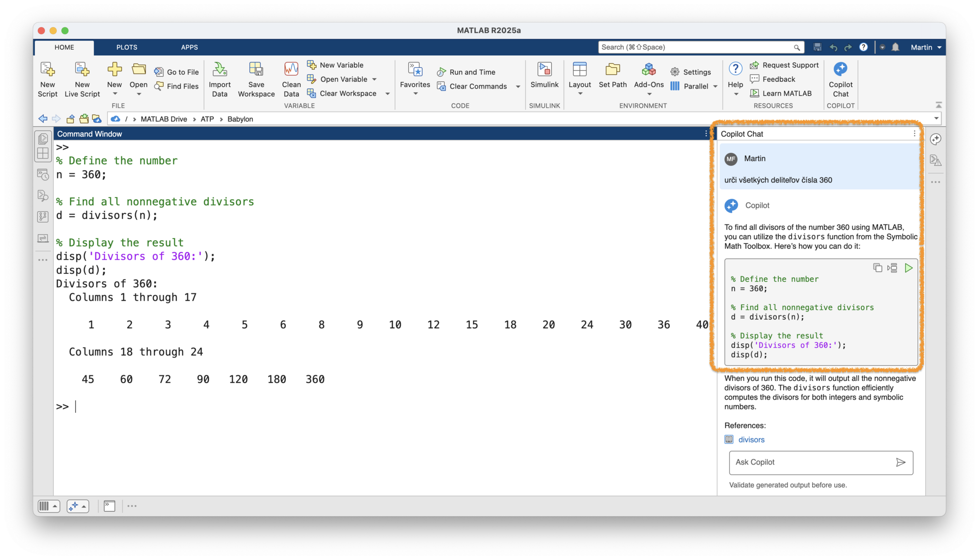Toggle the ribbon collapse arrow

click(938, 105)
